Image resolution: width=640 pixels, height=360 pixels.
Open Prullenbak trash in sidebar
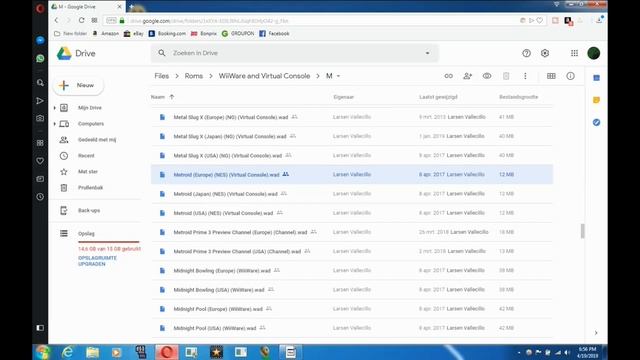pyautogui.click(x=90, y=188)
